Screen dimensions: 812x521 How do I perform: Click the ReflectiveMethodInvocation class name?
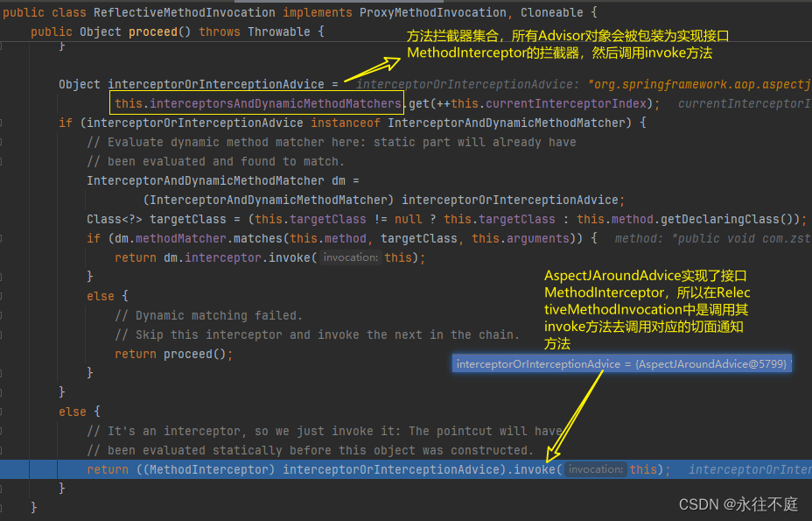(185, 12)
